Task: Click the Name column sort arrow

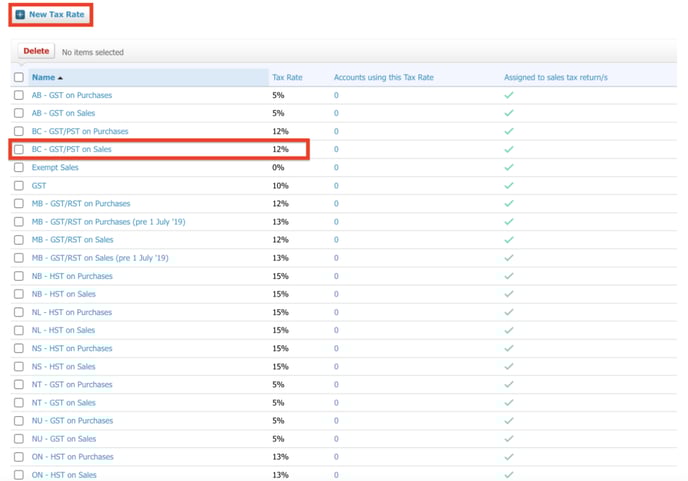Action: pyautogui.click(x=60, y=78)
